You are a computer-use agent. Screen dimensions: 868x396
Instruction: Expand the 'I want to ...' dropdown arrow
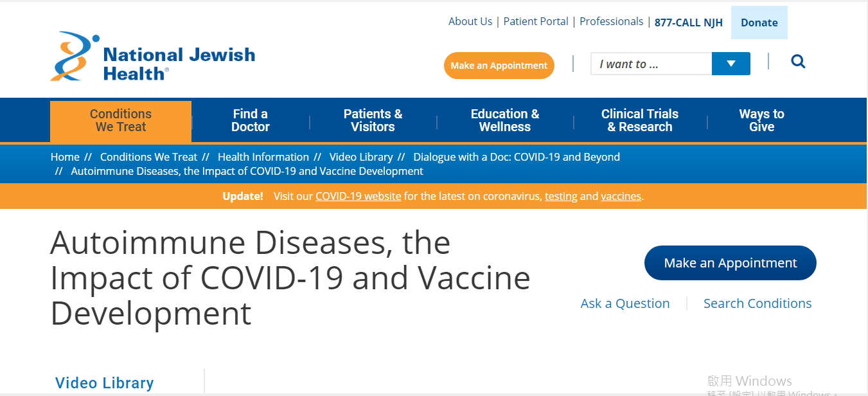pos(731,64)
